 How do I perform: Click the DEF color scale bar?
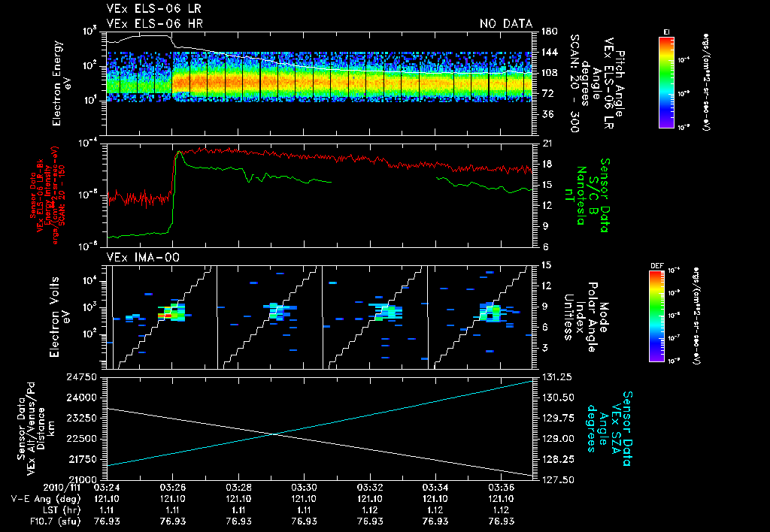pyautogui.click(x=657, y=316)
